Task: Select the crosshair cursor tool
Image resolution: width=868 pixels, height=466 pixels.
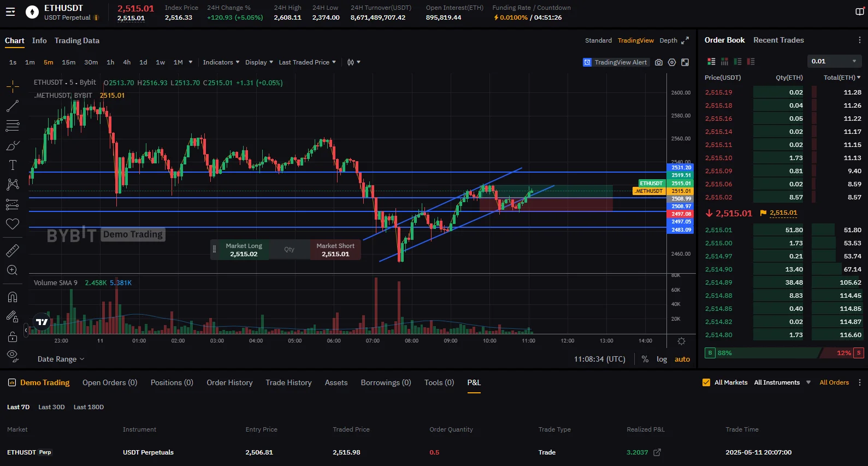Action: 13,86
